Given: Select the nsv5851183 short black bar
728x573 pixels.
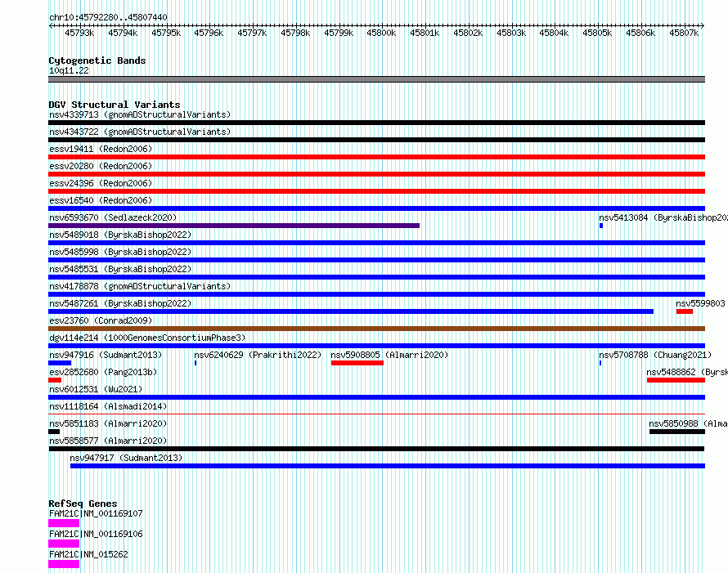Looking at the screenshot, I should click(54, 432).
